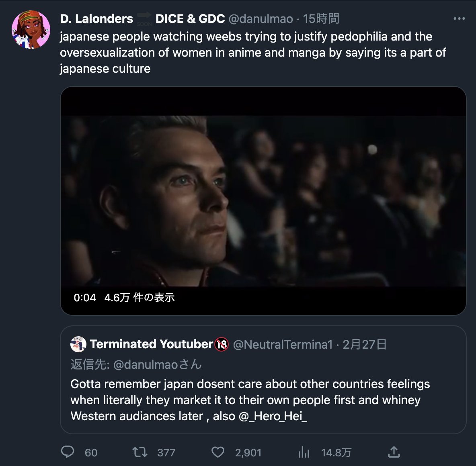Click the @NeutralTermina1 handle
The width and height of the screenshot is (476, 466).
tap(283, 345)
